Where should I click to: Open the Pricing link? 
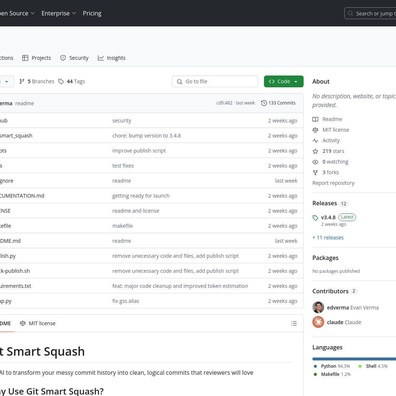[92, 13]
